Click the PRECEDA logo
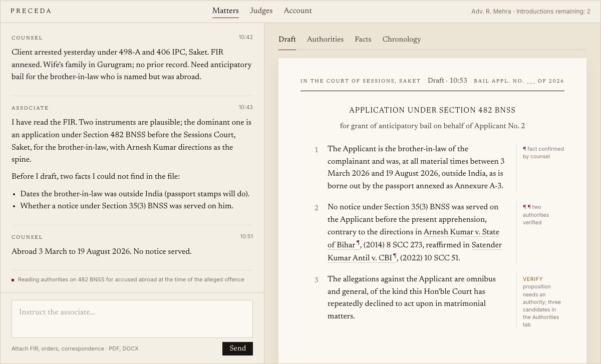 point(31,11)
